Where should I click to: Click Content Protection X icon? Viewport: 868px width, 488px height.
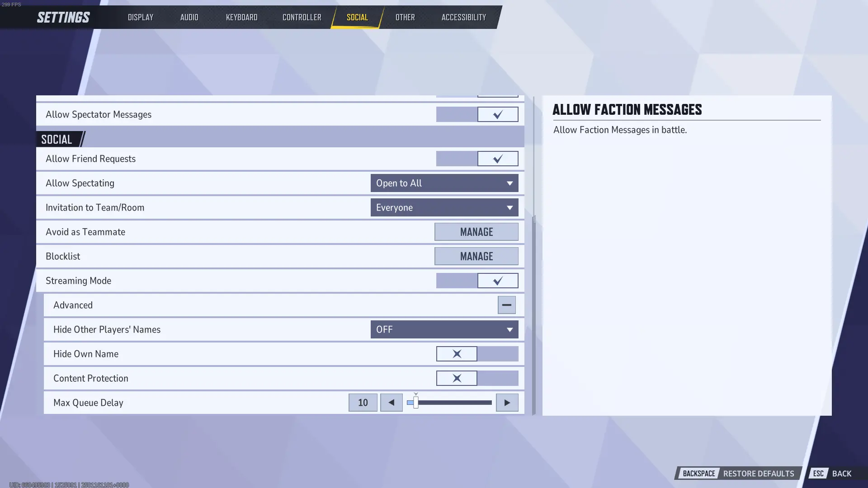click(457, 378)
